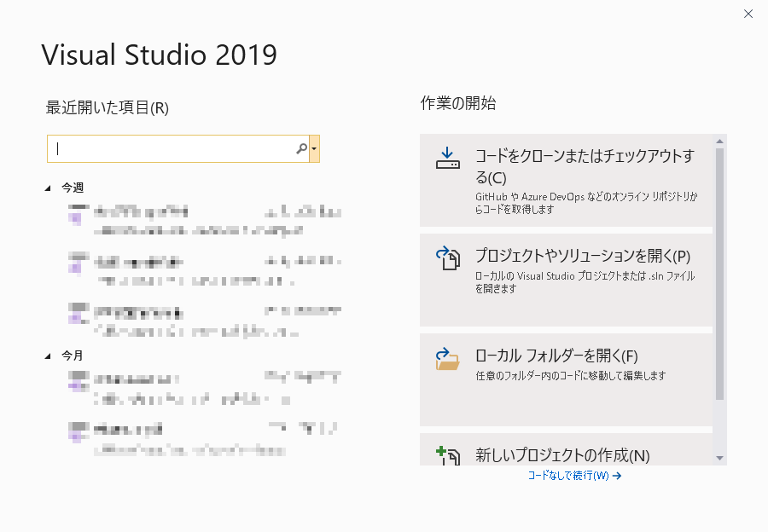Viewport: 768px width, 532px height.
Task: Click the scrollbar up arrow in 作業の開始
Action: (x=719, y=141)
